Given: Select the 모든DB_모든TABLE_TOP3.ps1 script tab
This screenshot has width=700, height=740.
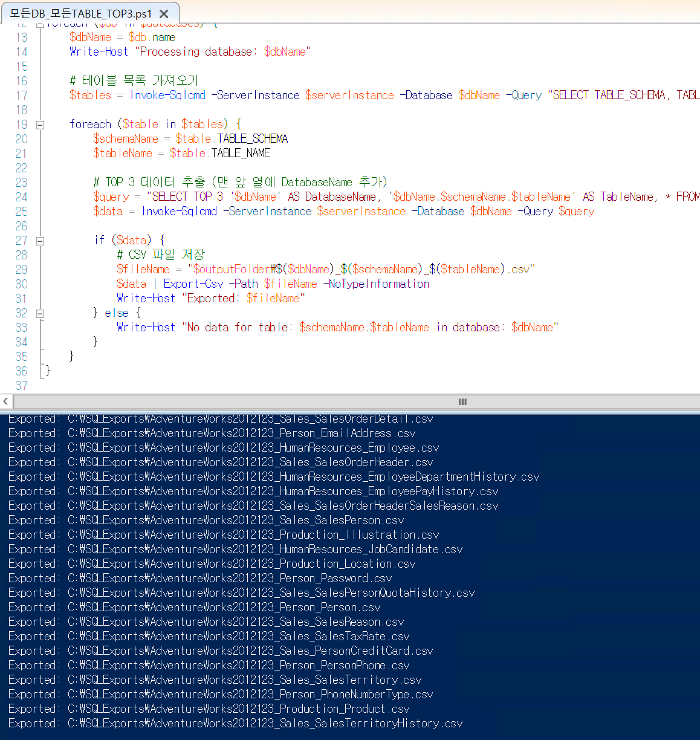Looking at the screenshot, I should pyautogui.click(x=81, y=13).
